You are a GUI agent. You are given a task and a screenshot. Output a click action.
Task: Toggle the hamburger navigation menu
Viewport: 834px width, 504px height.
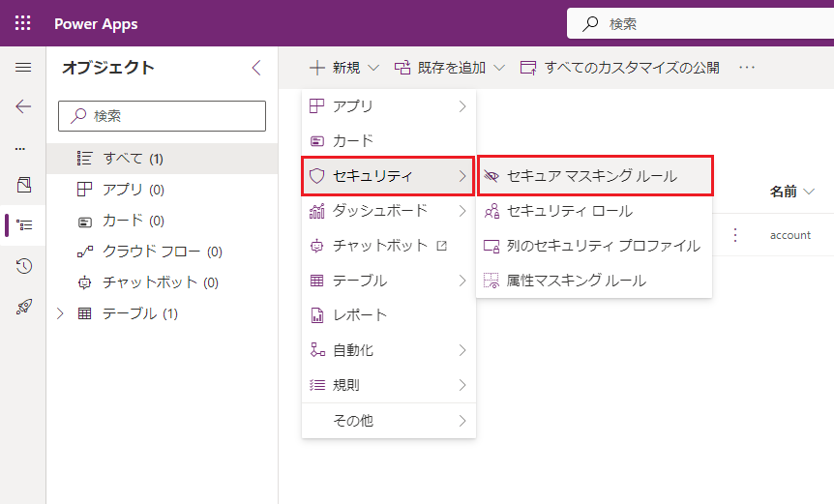[x=23, y=68]
